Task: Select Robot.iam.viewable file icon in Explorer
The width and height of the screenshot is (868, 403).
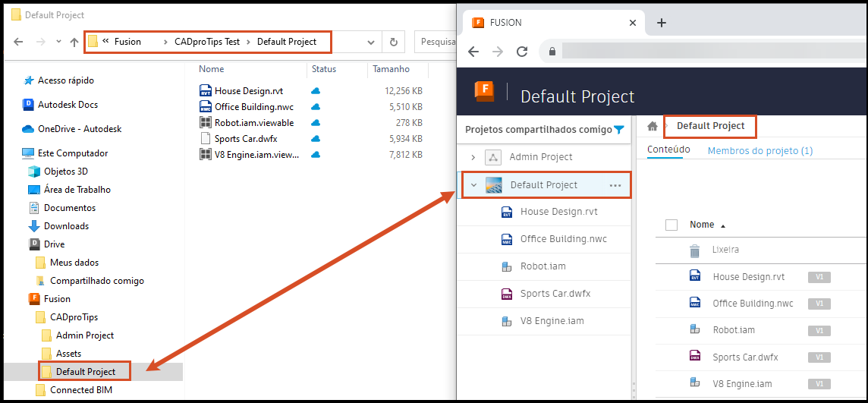Action: click(x=206, y=123)
